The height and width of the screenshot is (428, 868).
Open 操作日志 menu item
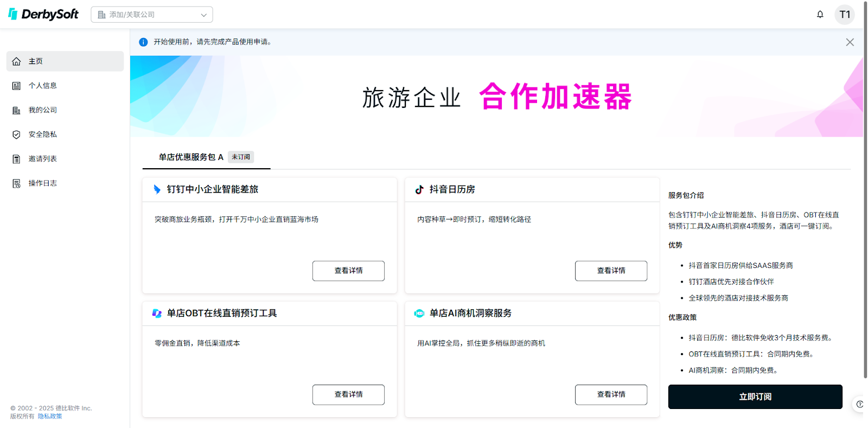65,183
